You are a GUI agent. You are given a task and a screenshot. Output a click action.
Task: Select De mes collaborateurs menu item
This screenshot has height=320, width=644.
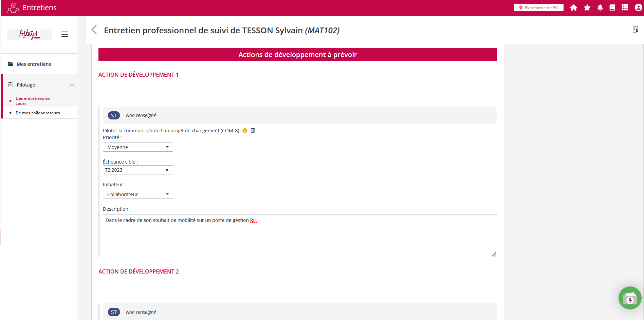click(x=38, y=113)
